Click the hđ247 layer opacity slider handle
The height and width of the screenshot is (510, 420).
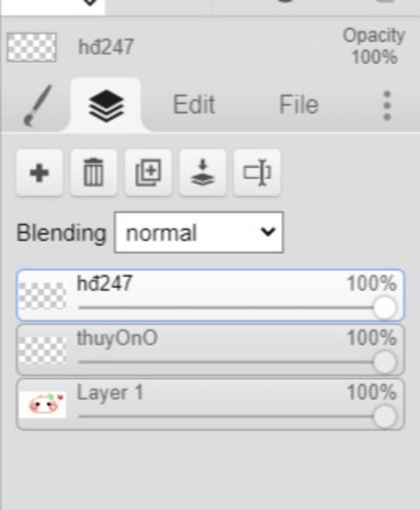point(385,308)
